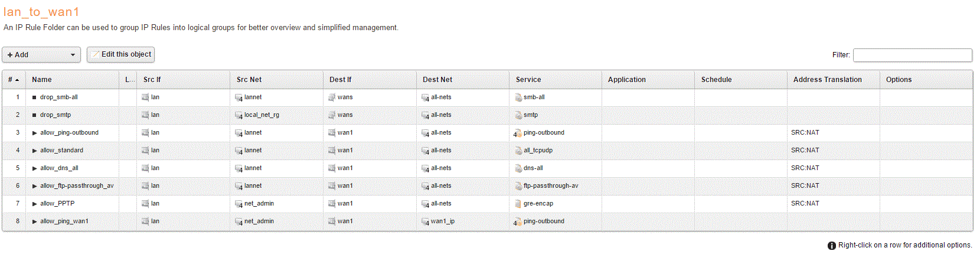This screenshot has width=980, height=267.
Task: Sort by the Name column header
Action: click(42, 80)
